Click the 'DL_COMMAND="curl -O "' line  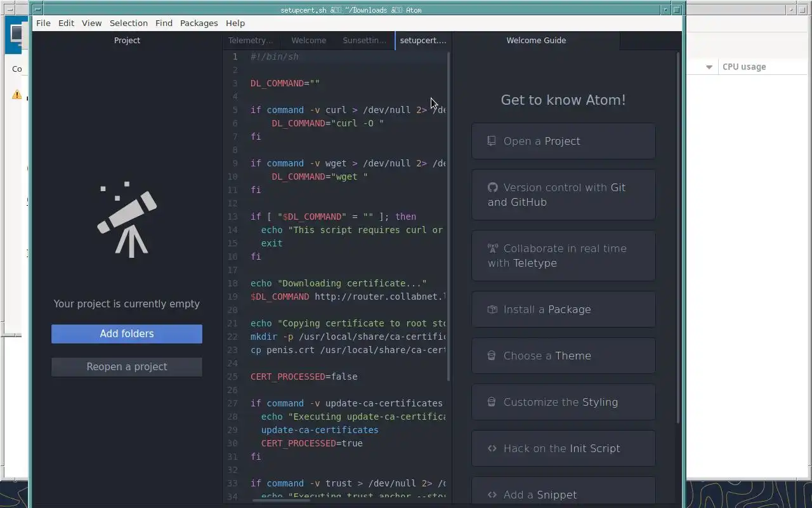pyautogui.click(x=328, y=123)
